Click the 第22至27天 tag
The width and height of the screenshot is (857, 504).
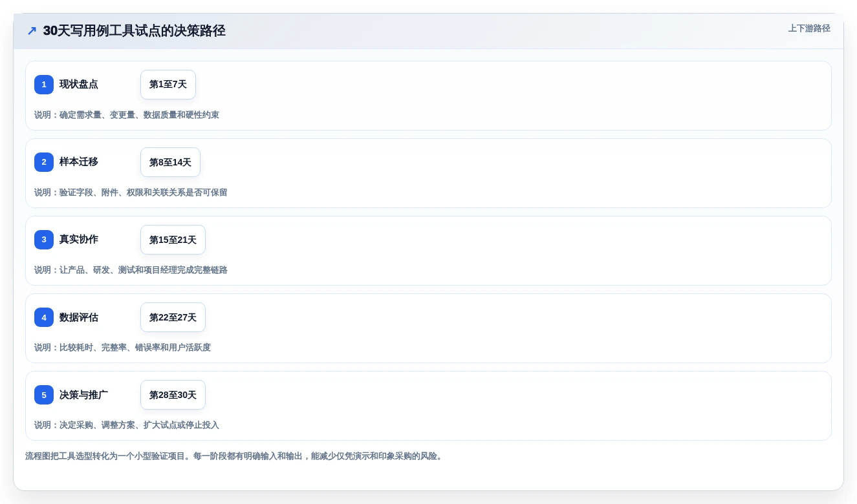coord(173,317)
